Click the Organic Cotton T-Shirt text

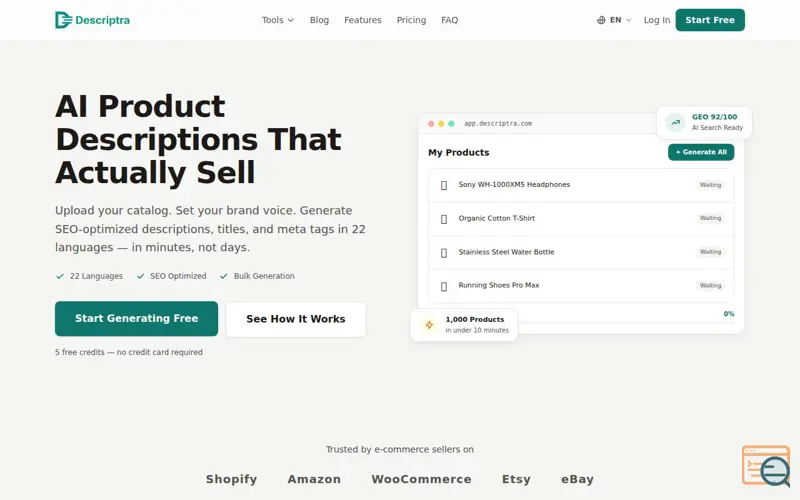(496, 218)
